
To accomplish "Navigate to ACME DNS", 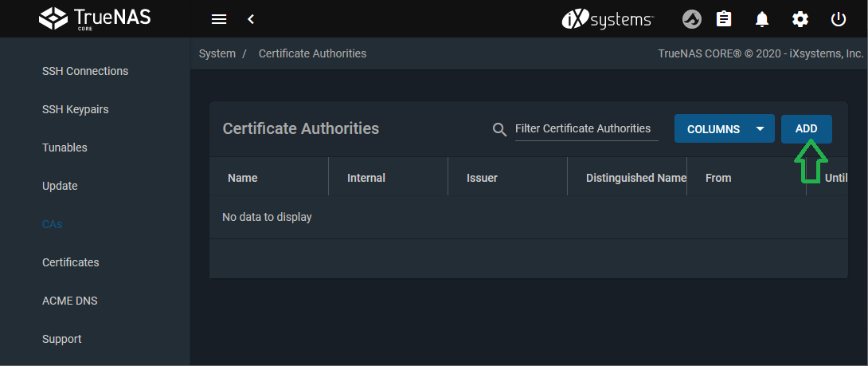I will 69,301.
